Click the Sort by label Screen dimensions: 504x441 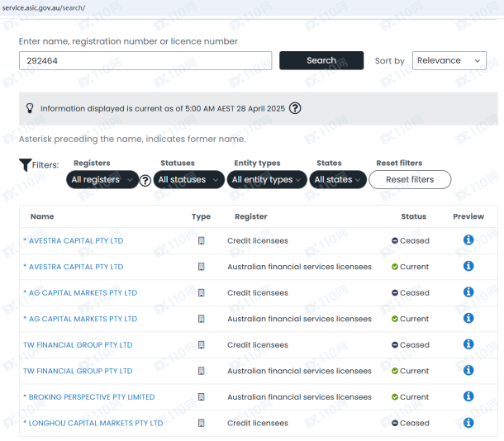click(x=390, y=61)
